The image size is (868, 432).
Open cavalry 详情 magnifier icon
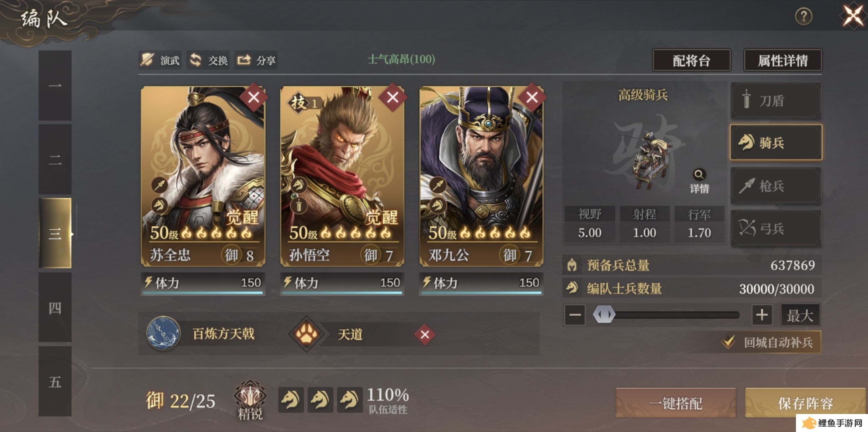699,175
